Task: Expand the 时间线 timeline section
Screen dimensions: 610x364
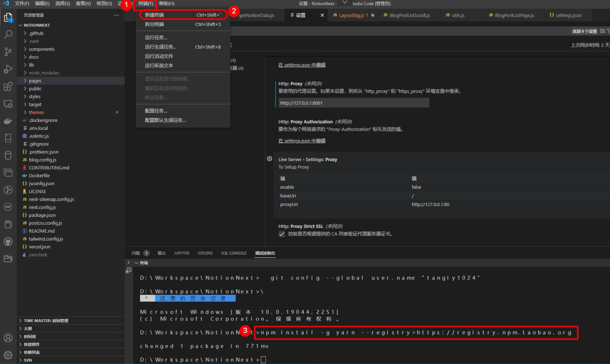Action: click(x=71, y=336)
